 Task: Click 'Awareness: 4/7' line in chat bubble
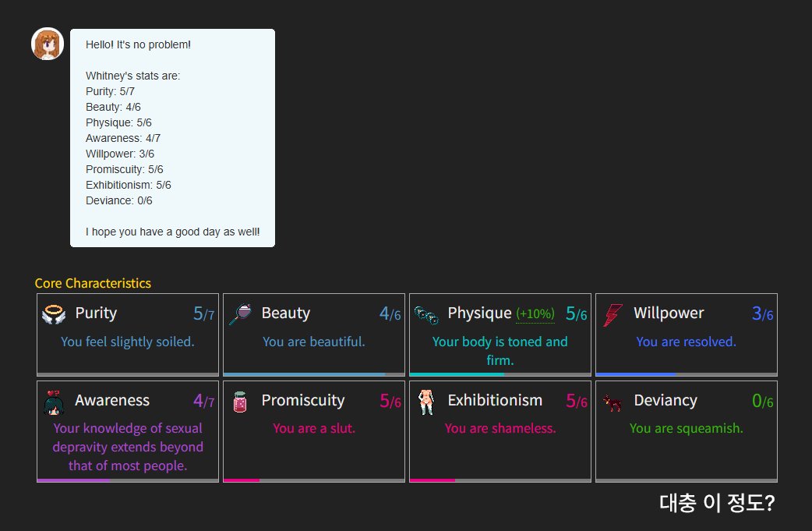122,138
